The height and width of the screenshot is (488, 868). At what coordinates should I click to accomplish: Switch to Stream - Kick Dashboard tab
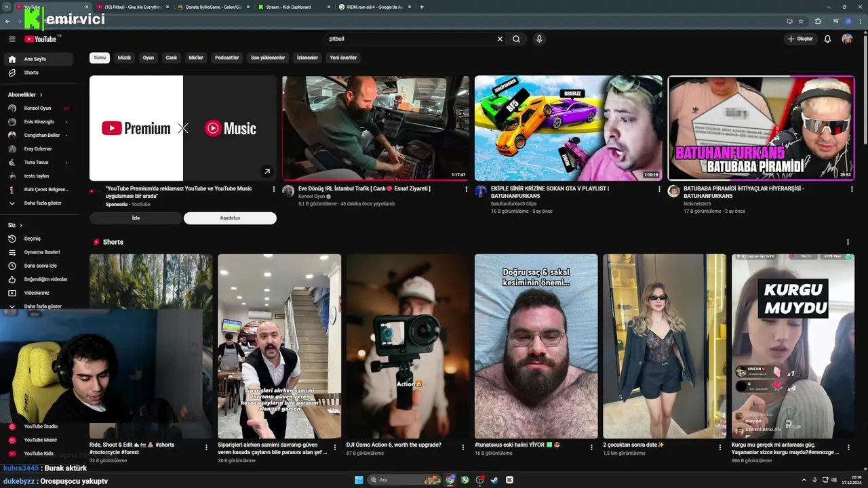pos(295,7)
